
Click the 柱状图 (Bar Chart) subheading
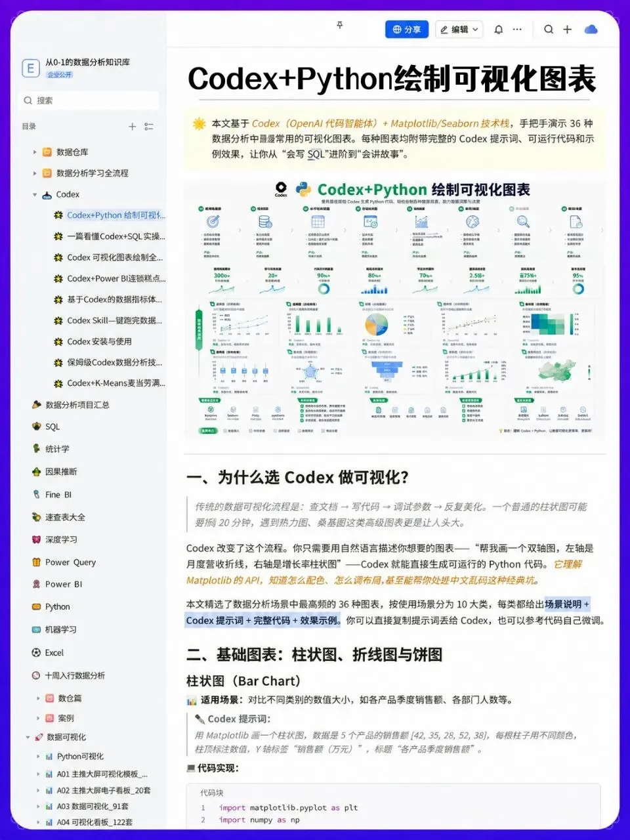(243, 681)
